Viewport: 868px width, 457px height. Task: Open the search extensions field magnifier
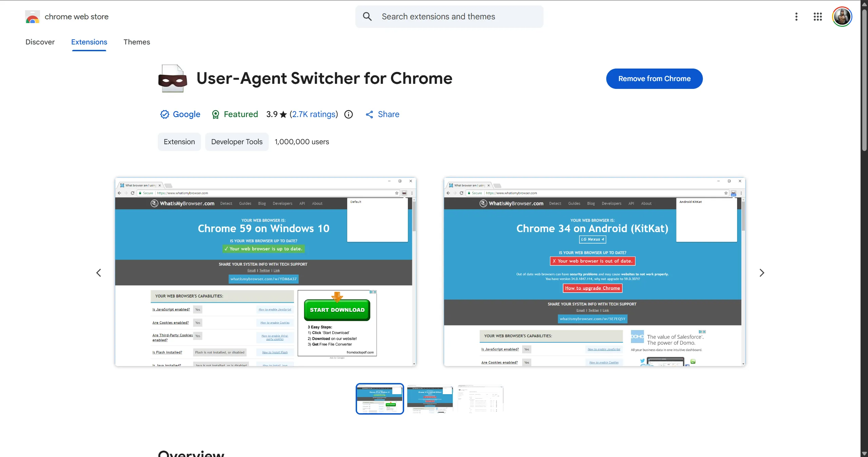367,16
